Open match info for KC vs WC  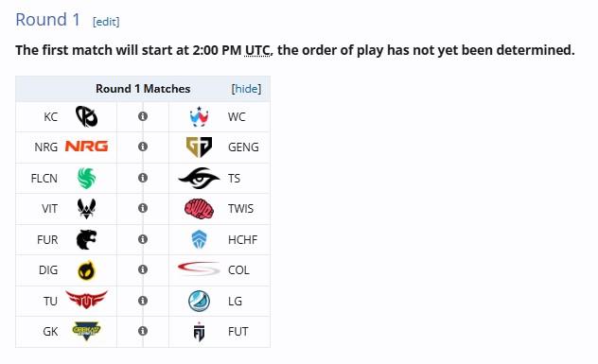(x=143, y=116)
